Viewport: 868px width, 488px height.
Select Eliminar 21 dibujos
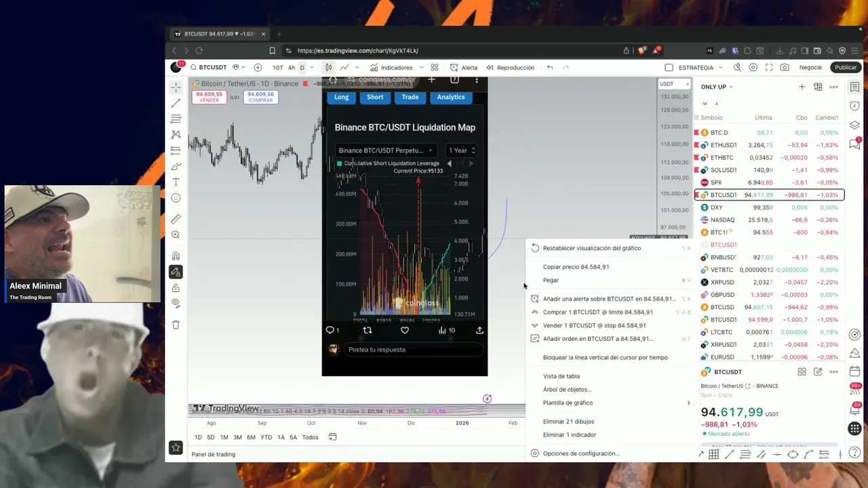click(568, 422)
